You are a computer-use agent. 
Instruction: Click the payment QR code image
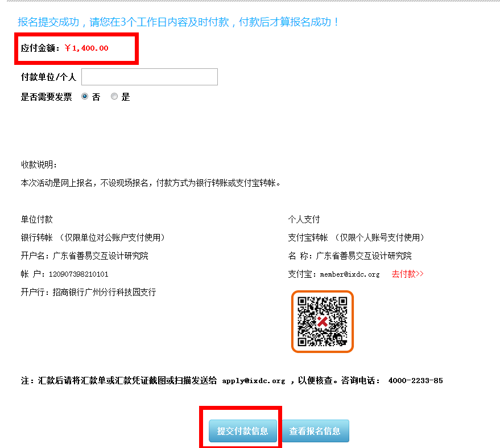(x=322, y=322)
